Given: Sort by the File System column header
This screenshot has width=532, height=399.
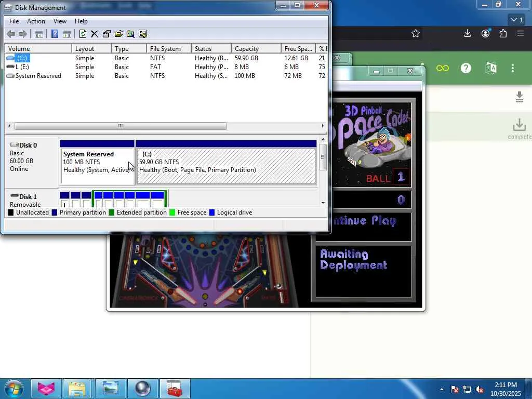Looking at the screenshot, I should (x=169, y=48).
